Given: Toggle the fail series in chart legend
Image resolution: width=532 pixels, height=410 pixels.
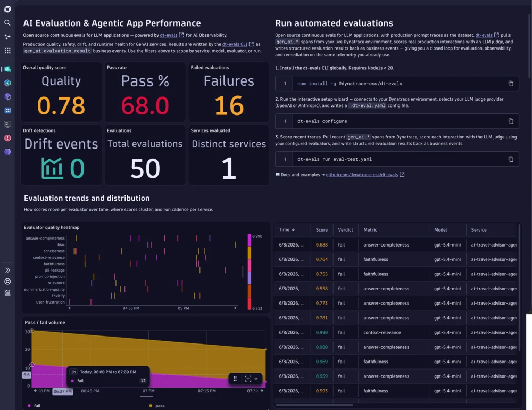Looking at the screenshot, I should pyautogui.click(x=34, y=406).
